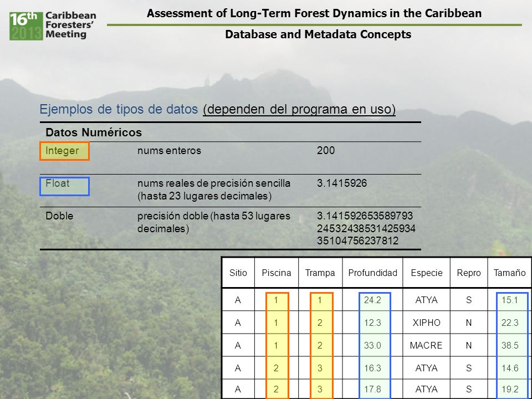Image resolution: width=532 pixels, height=399 pixels.
Task: Select the Tamaño cell '14.6'
Action: click(510, 368)
